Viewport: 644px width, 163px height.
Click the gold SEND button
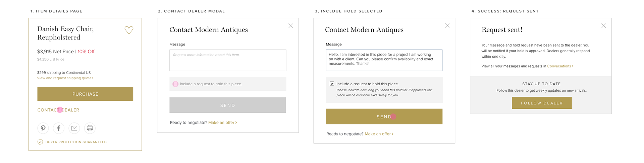(x=384, y=116)
